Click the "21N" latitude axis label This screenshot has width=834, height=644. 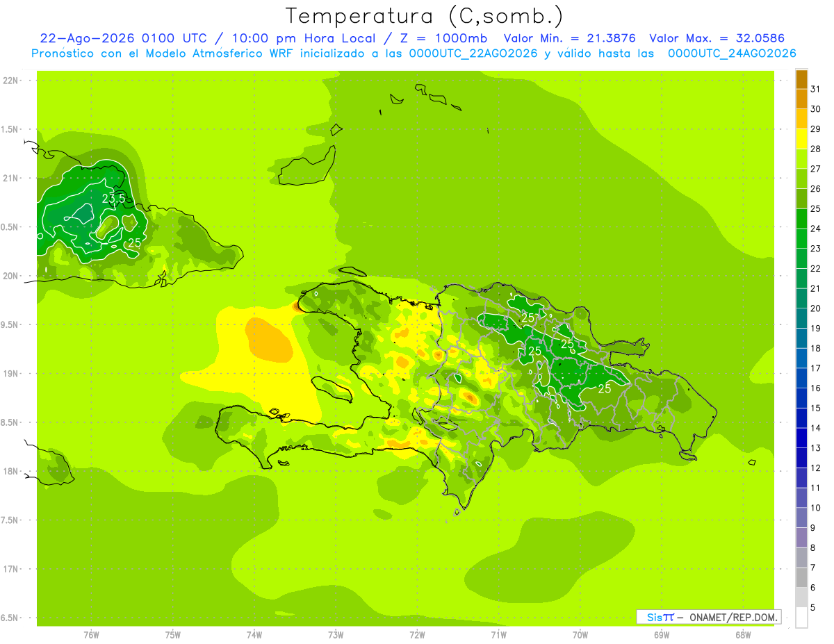pyautogui.click(x=10, y=179)
